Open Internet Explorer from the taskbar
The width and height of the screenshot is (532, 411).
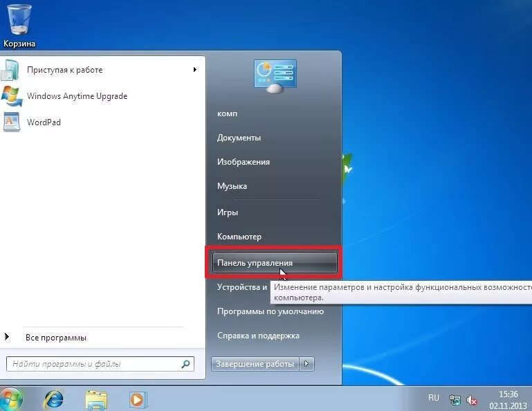(53, 399)
